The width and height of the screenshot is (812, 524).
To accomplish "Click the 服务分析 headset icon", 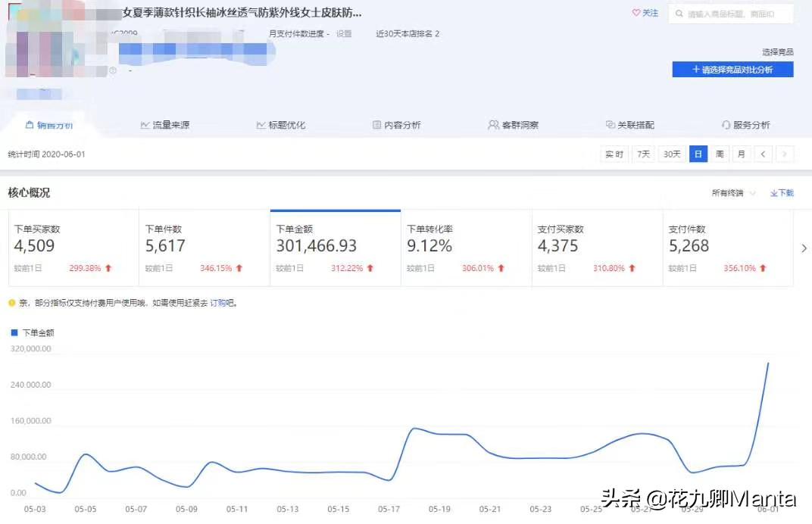I will tap(725, 123).
